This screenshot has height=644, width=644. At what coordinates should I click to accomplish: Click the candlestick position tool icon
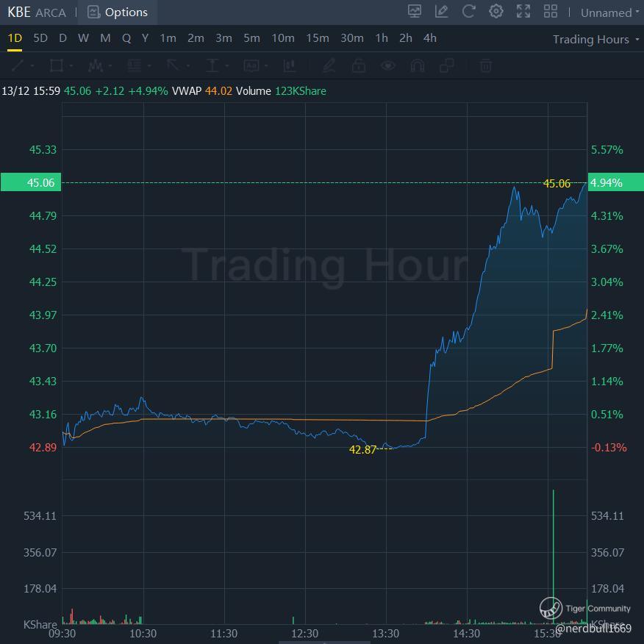290,65
